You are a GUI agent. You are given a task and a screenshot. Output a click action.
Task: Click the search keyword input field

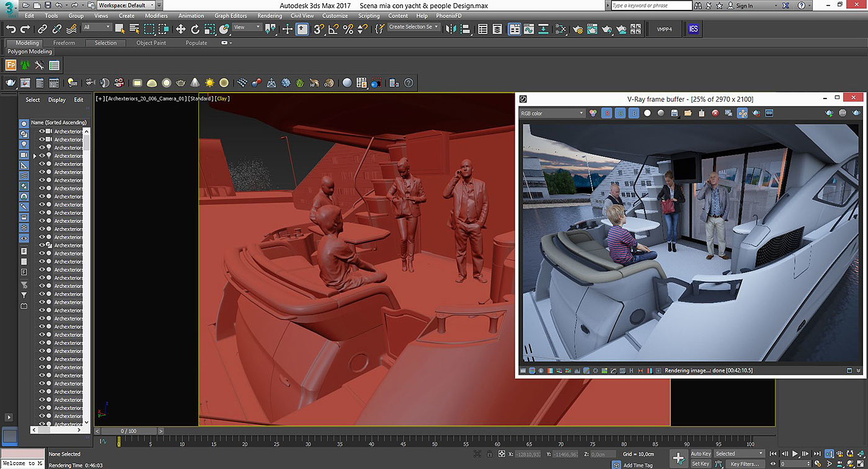(x=651, y=6)
